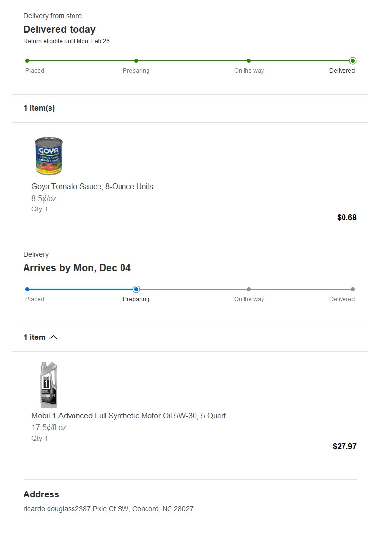Image resolution: width=392 pixels, height=546 pixels.
Task: Click the green Placed step dot
Action: 27,61
